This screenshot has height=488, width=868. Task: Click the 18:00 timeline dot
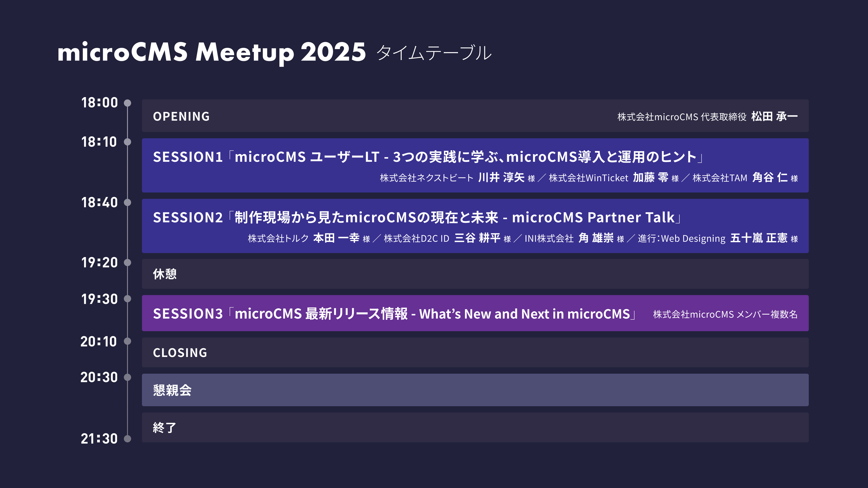(x=127, y=103)
